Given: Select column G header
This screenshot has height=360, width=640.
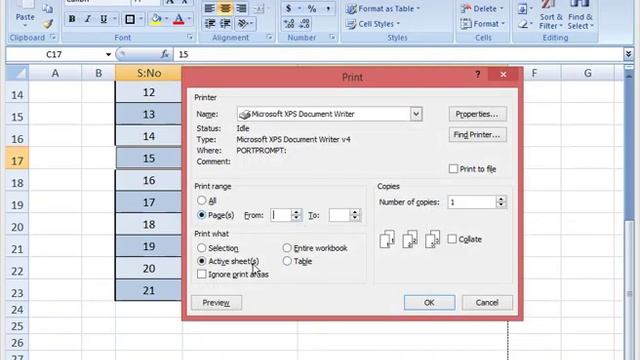Looking at the screenshot, I should tap(587, 73).
